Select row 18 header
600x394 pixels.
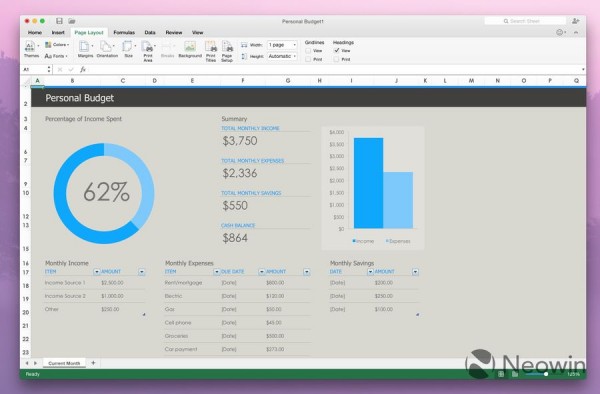26,286
